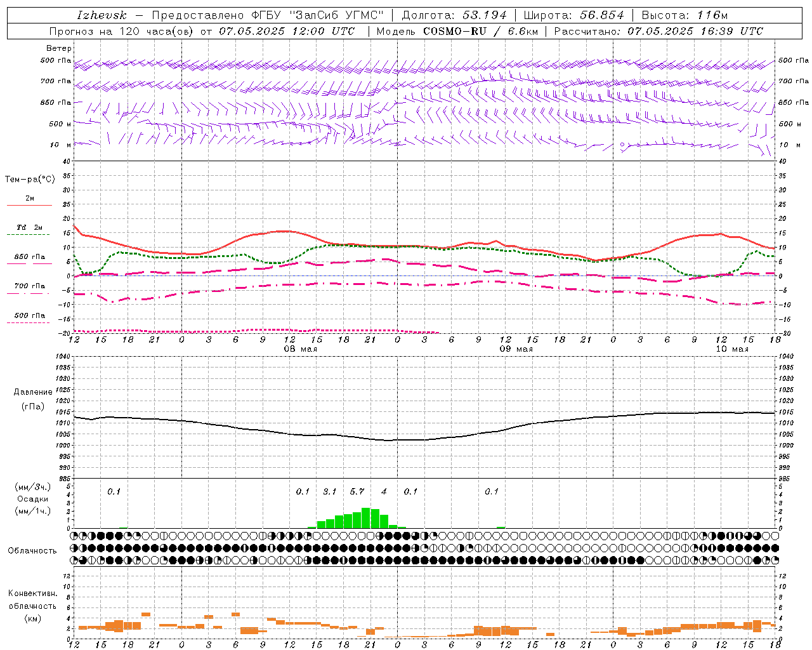Click the 'Давление' pressure panel label
812x650 pixels.
tap(32, 392)
